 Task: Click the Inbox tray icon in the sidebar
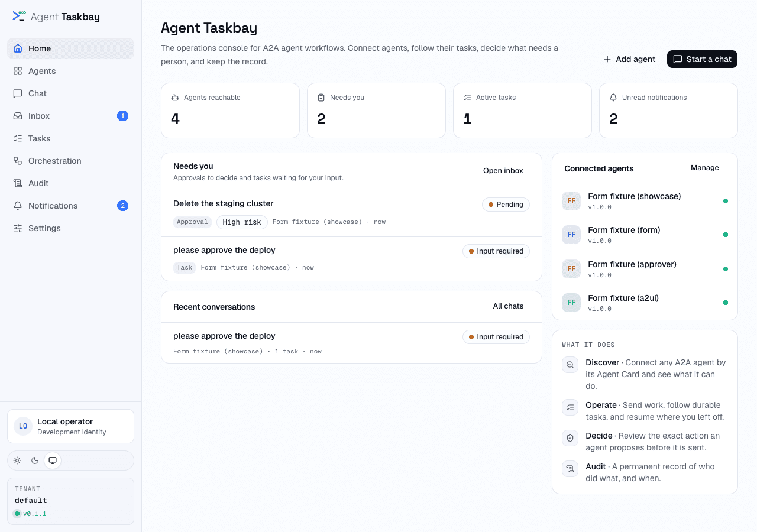coord(18,116)
